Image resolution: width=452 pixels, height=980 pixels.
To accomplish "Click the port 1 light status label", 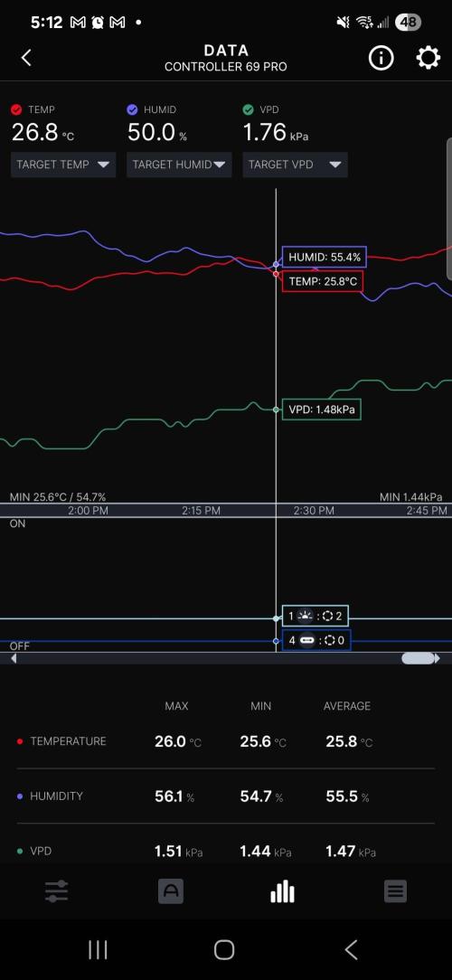I will tap(315, 617).
